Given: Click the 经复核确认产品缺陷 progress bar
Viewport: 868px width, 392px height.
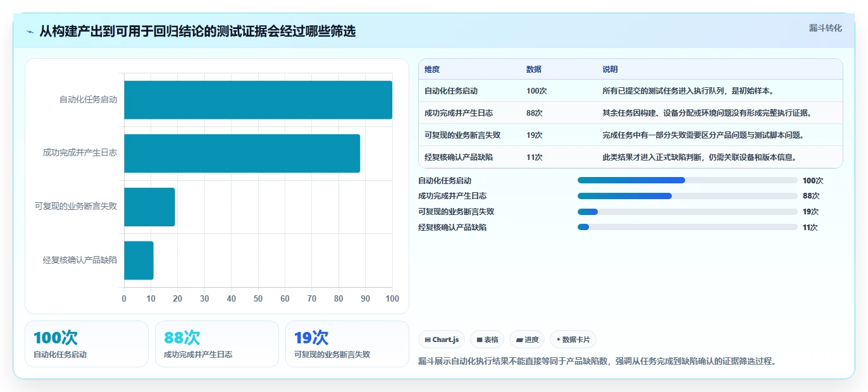Looking at the screenshot, I should pyautogui.click(x=687, y=227).
